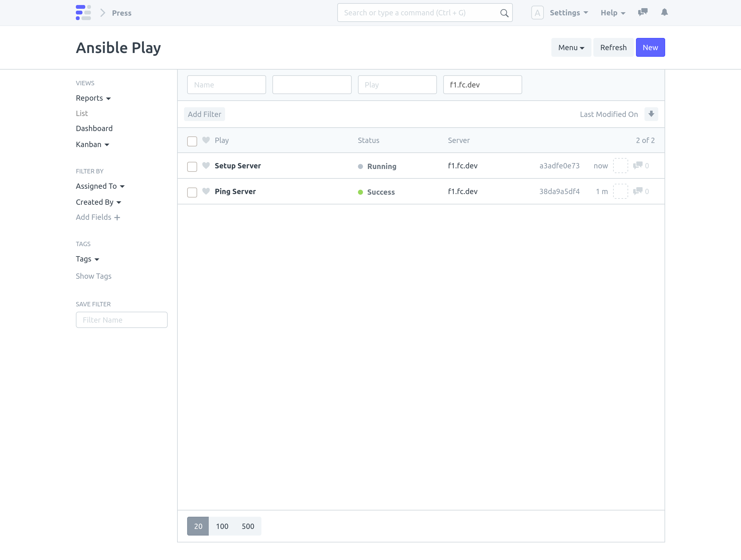The width and height of the screenshot is (741, 560).
Task: Open the Created By filter dropdown
Action: (x=98, y=202)
